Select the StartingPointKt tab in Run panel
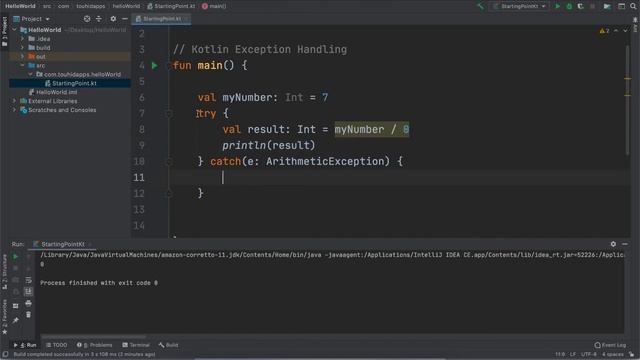 tap(62, 244)
